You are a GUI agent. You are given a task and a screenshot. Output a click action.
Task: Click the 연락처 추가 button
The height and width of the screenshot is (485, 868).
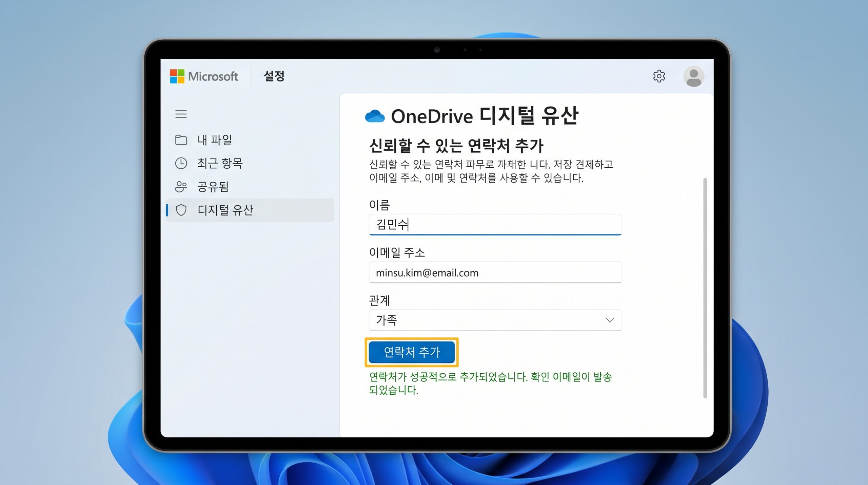click(x=412, y=352)
